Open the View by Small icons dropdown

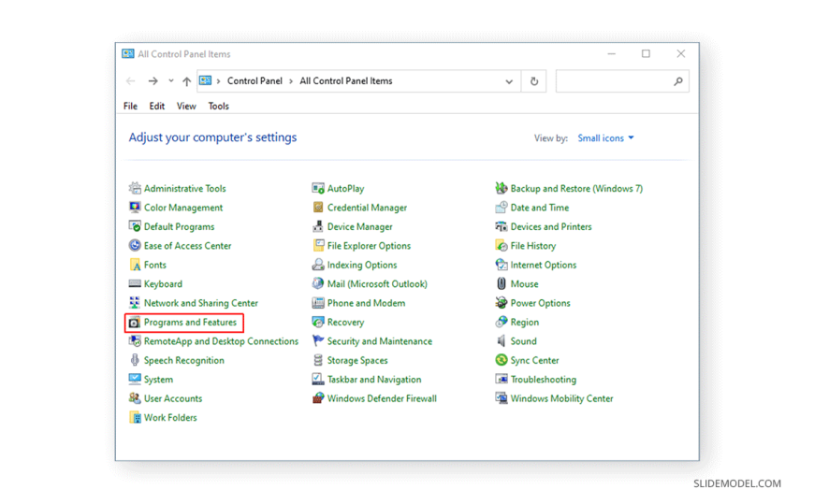[606, 138]
